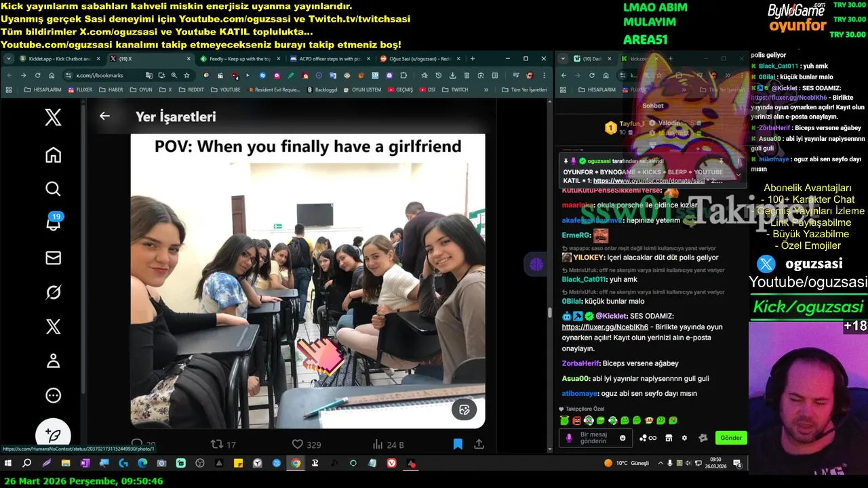Collapse pinned message chevron in chat

(738, 174)
